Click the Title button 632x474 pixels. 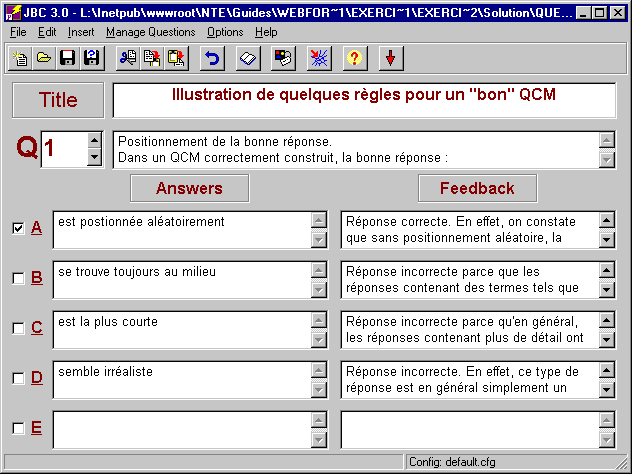pos(58,100)
